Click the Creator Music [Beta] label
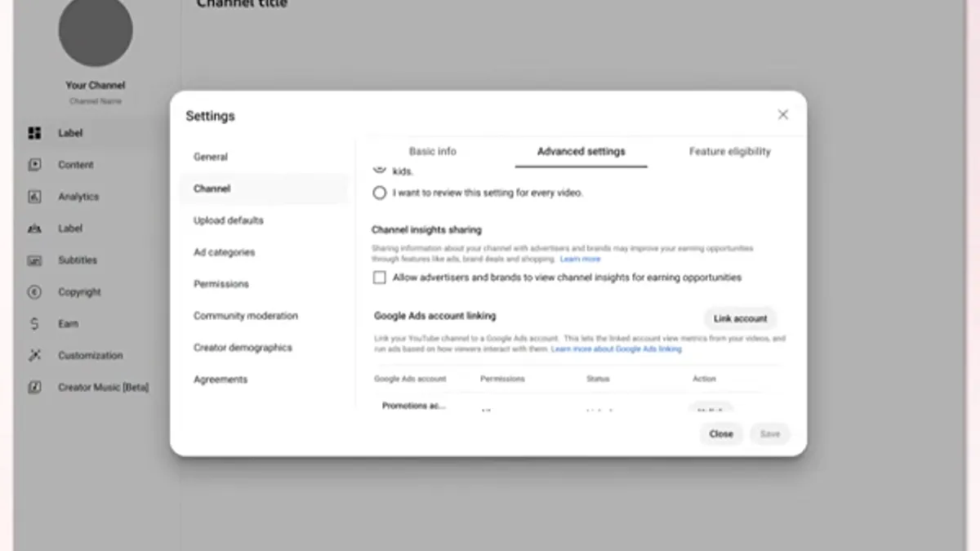 [x=104, y=388]
